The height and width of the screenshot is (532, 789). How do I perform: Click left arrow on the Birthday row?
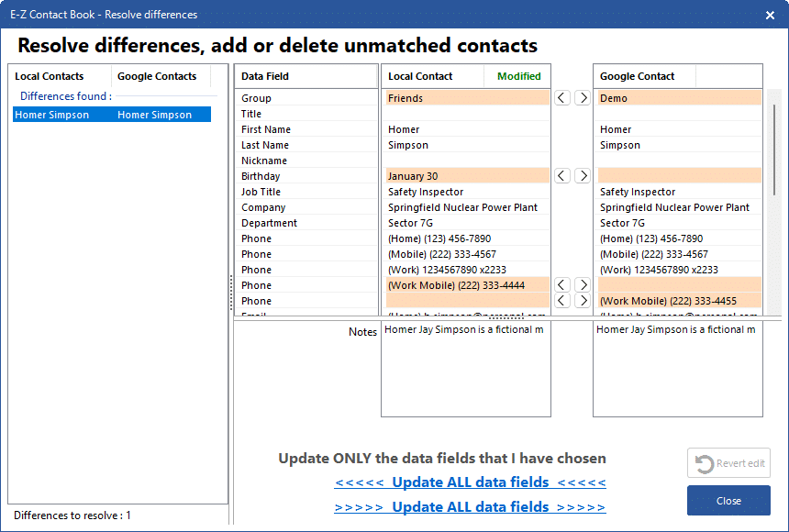tap(562, 176)
